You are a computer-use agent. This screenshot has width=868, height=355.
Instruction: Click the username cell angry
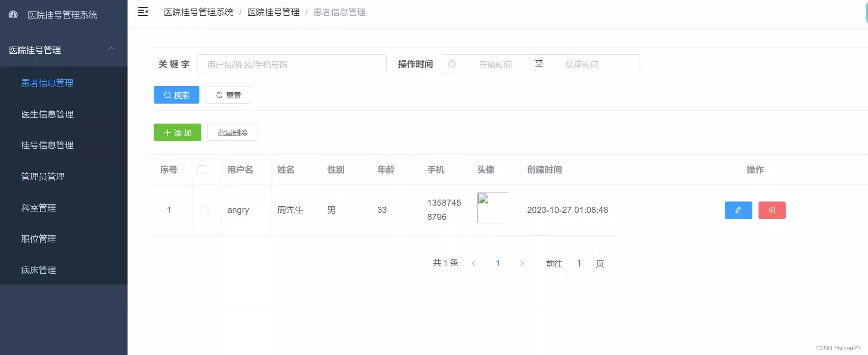point(238,210)
